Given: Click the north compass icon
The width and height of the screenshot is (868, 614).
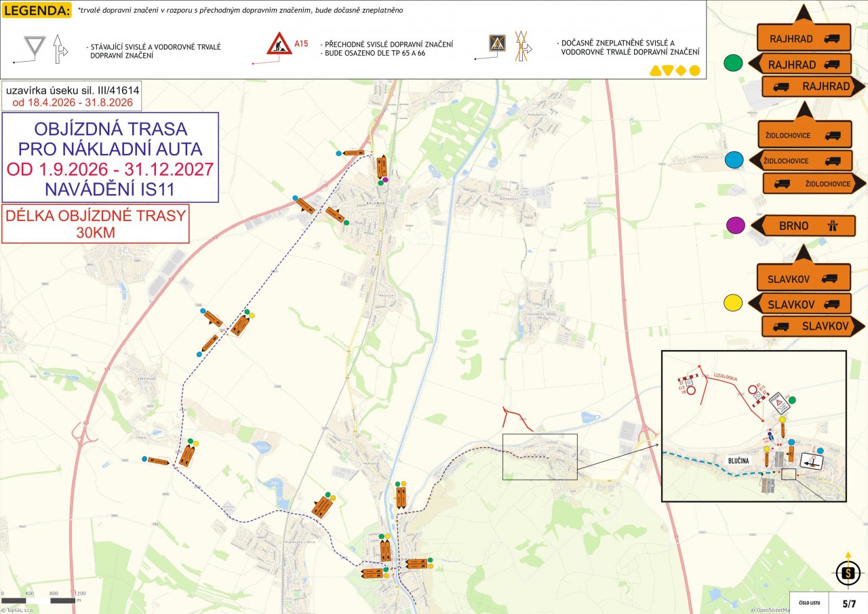Looking at the screenshot, I should (x=846, y=574).
